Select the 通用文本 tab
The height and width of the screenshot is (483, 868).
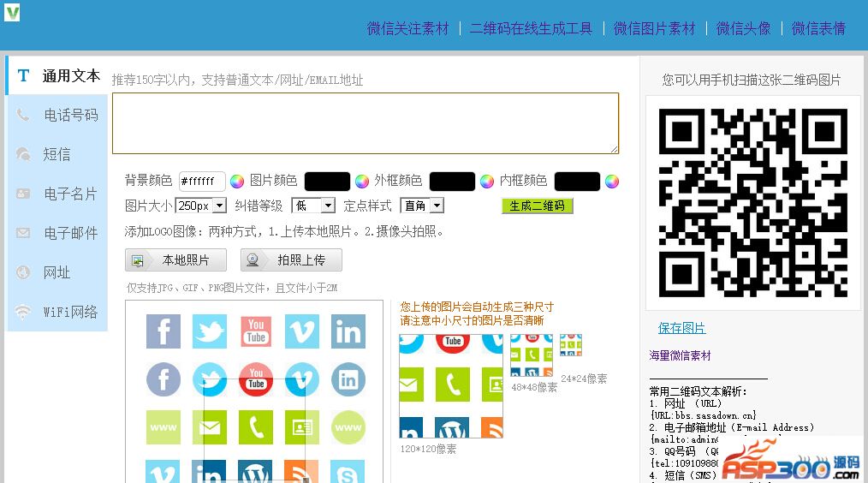pyautogui.click(x=57, y=75)
